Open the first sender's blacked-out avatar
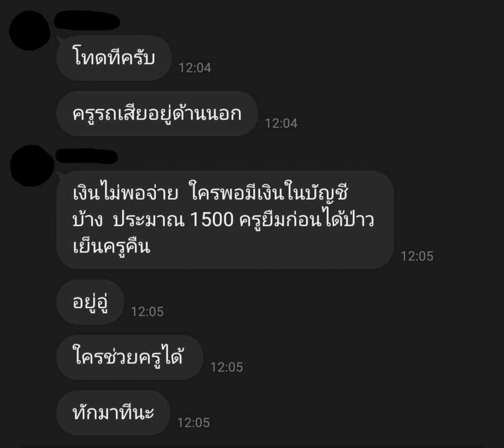The height and width of the screenshot is (448, 504). [30, 30]
